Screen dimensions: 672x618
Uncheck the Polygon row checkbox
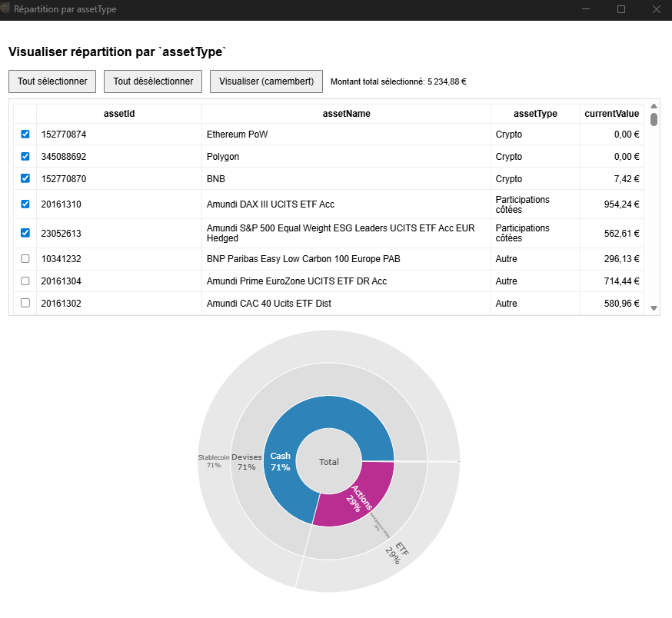25,157
